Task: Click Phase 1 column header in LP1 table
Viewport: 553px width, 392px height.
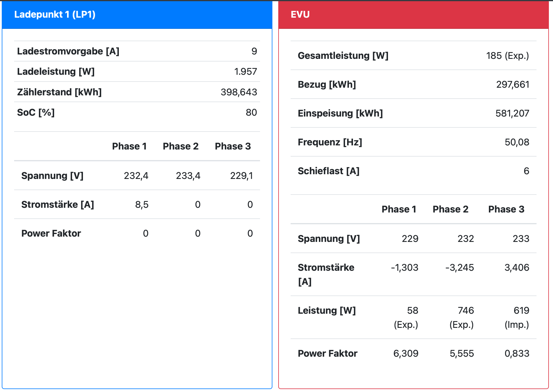Action: pyautogui.click(x=129, y=146)
